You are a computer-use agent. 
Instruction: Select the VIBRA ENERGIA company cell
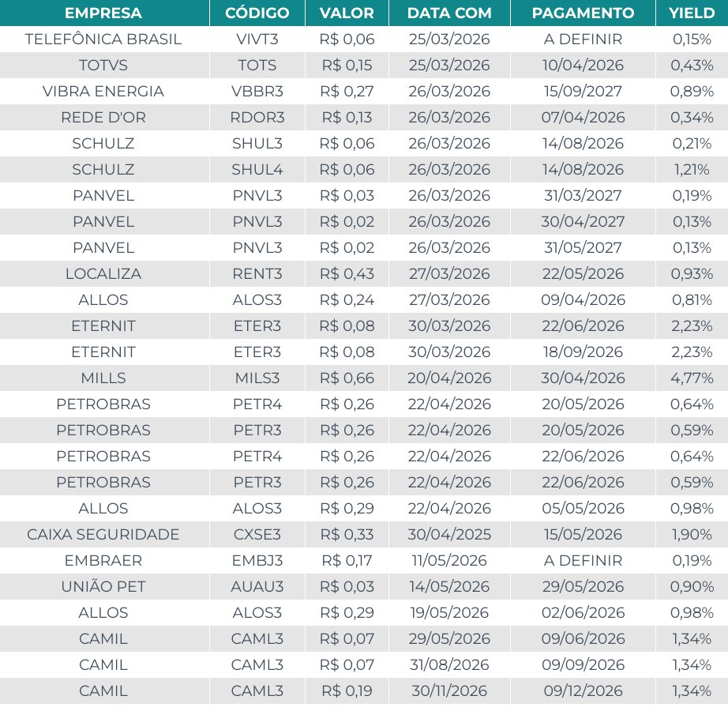103,91
